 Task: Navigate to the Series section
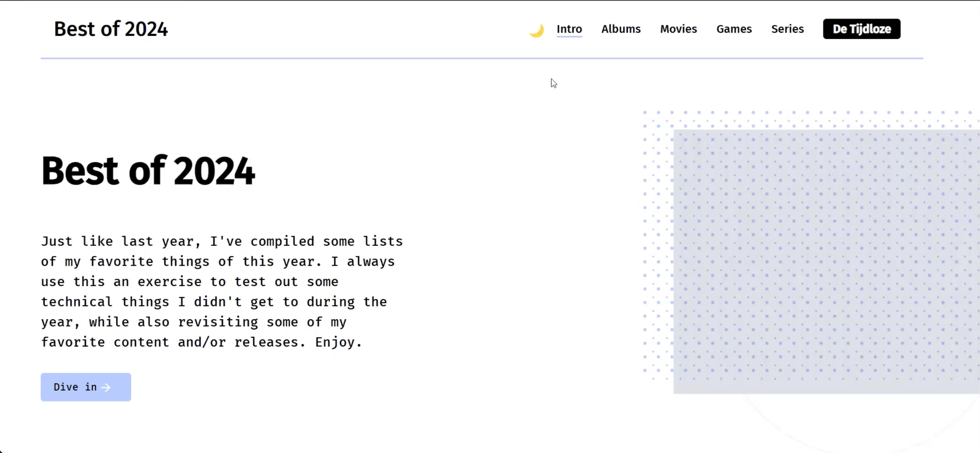point(787,29)
